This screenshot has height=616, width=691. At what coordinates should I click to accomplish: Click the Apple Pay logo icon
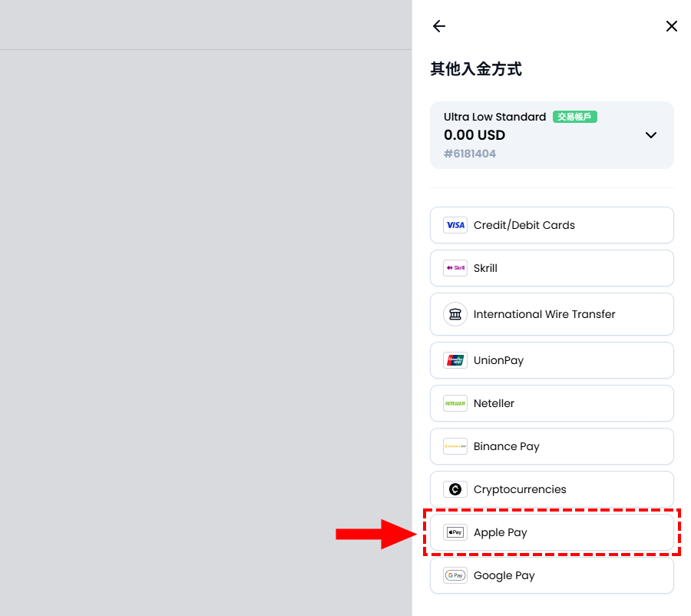(x=455, y=532)
